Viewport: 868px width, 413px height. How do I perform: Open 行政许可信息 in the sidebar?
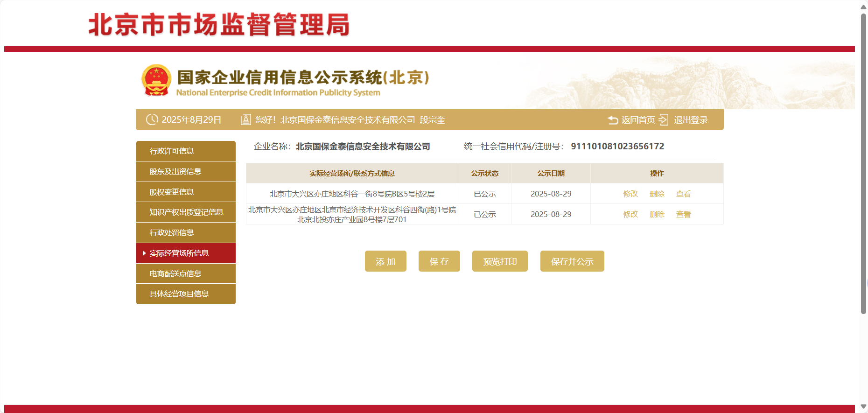186,151
